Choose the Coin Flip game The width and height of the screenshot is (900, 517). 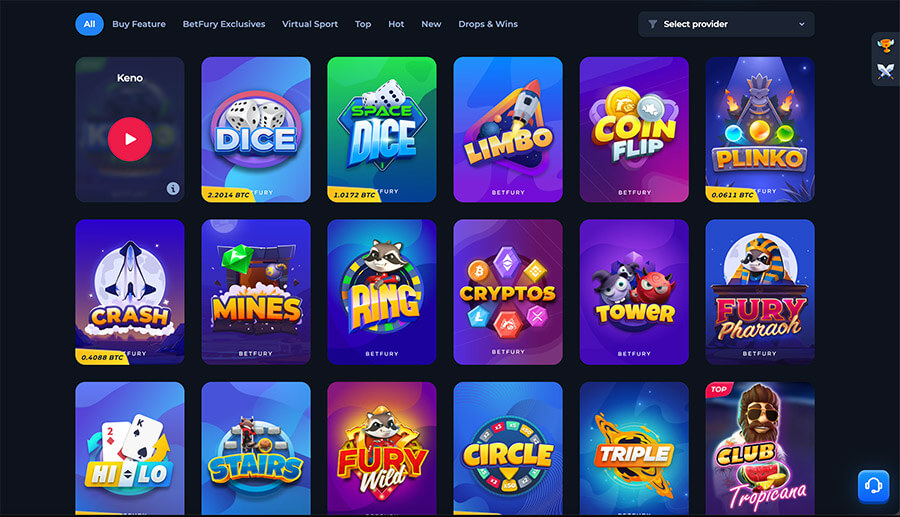(x=634, y=129)
